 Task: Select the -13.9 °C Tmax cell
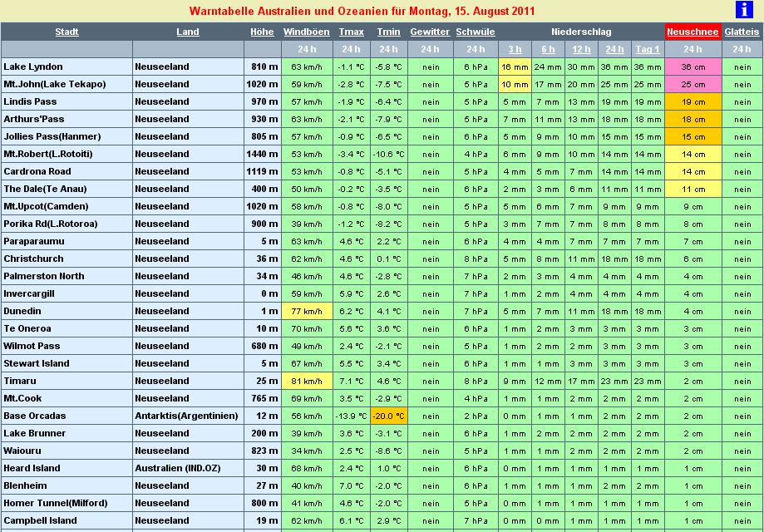click(x=352, y=416)
